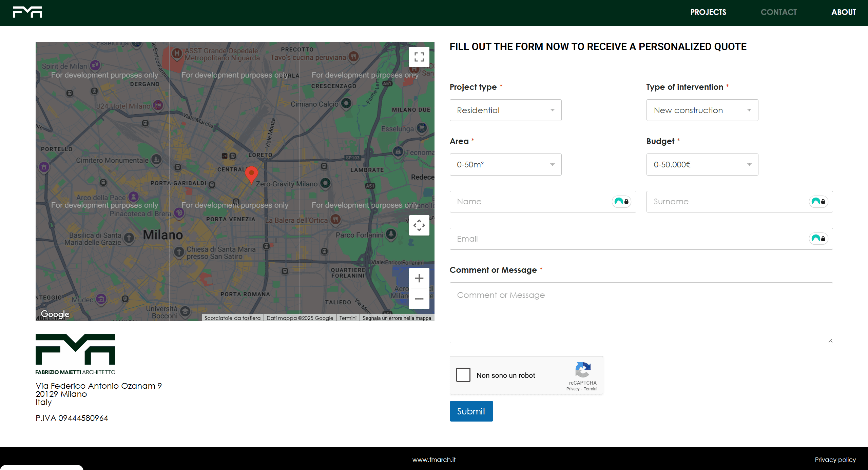Click the FM logo in header

[x=27, y=12]
